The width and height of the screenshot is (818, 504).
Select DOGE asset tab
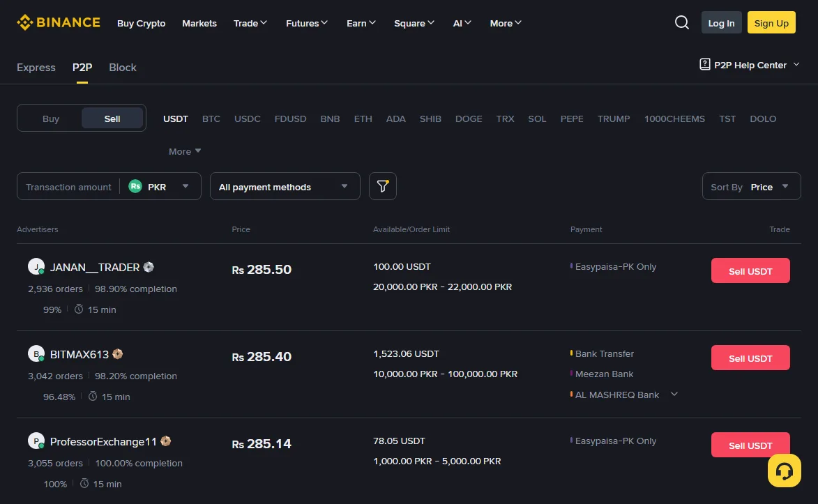(x=469, y=119)
